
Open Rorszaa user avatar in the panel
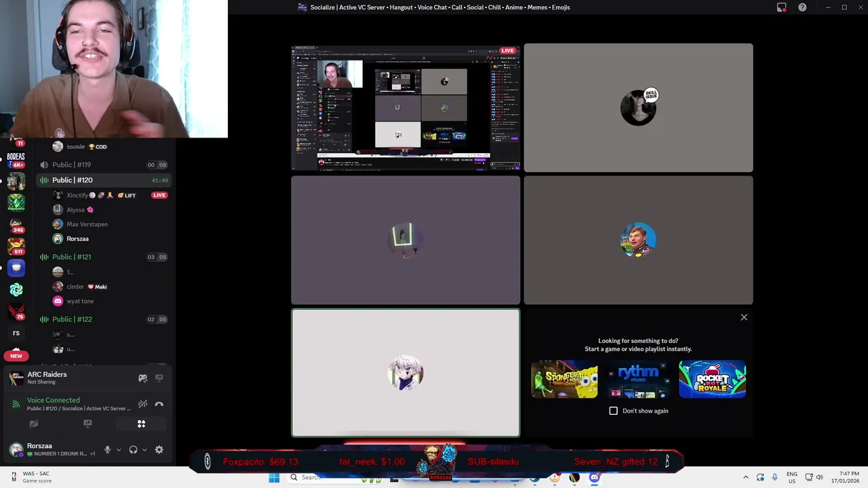pos(16,449)
